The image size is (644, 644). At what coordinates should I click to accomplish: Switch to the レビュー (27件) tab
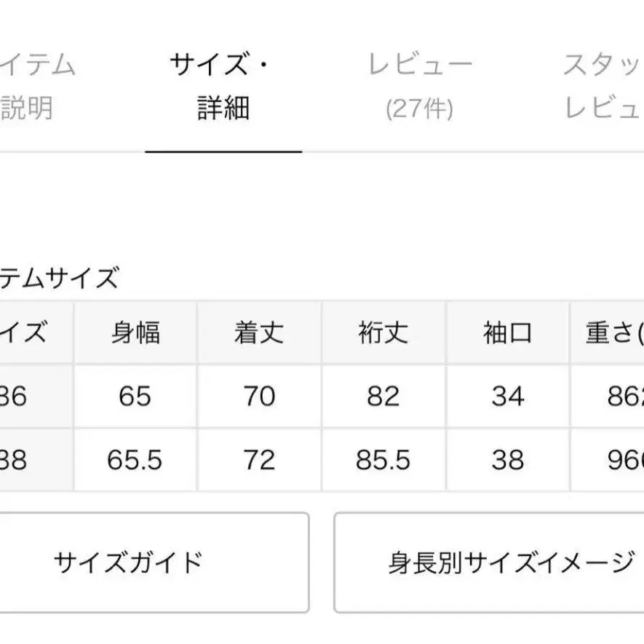420,87
